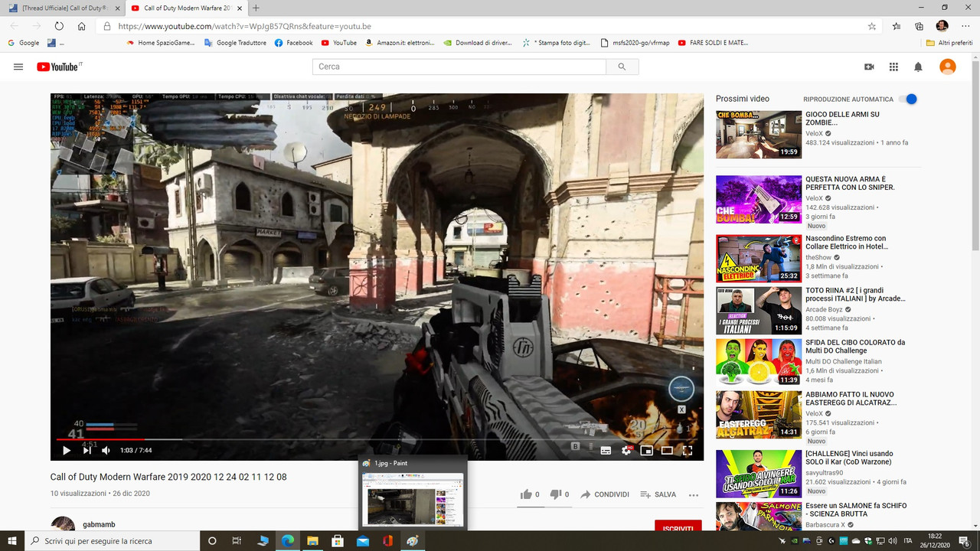Open Windows notification center
Viewport: 980px width, 551px height.
965,541
